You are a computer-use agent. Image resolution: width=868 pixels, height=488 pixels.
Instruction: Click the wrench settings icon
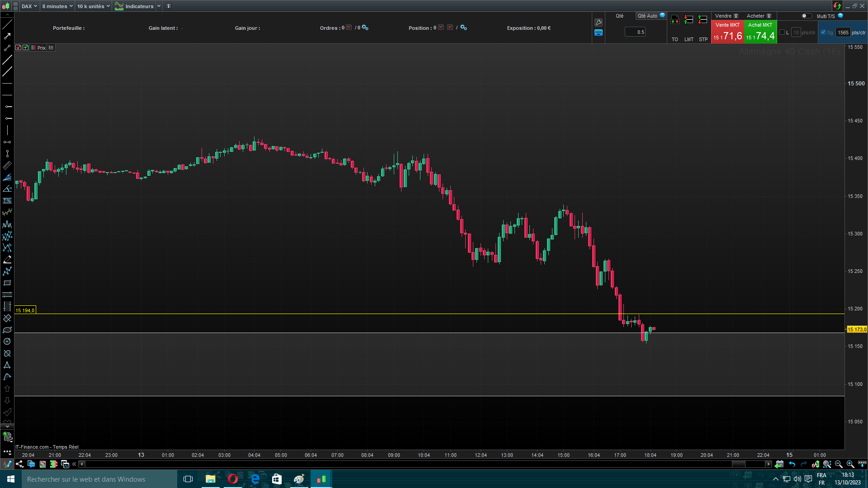(599, 23)
